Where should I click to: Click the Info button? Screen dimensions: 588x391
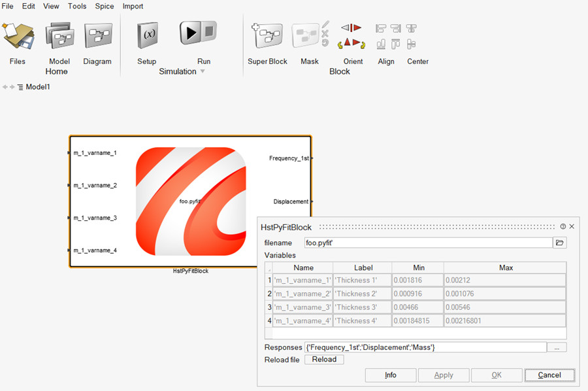tap(391, 375)
